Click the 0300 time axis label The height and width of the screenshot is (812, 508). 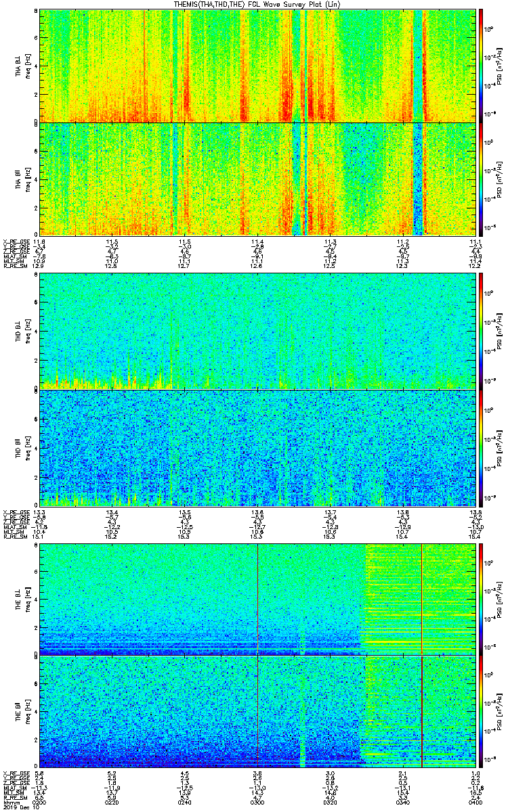click(x=257, y=802)
